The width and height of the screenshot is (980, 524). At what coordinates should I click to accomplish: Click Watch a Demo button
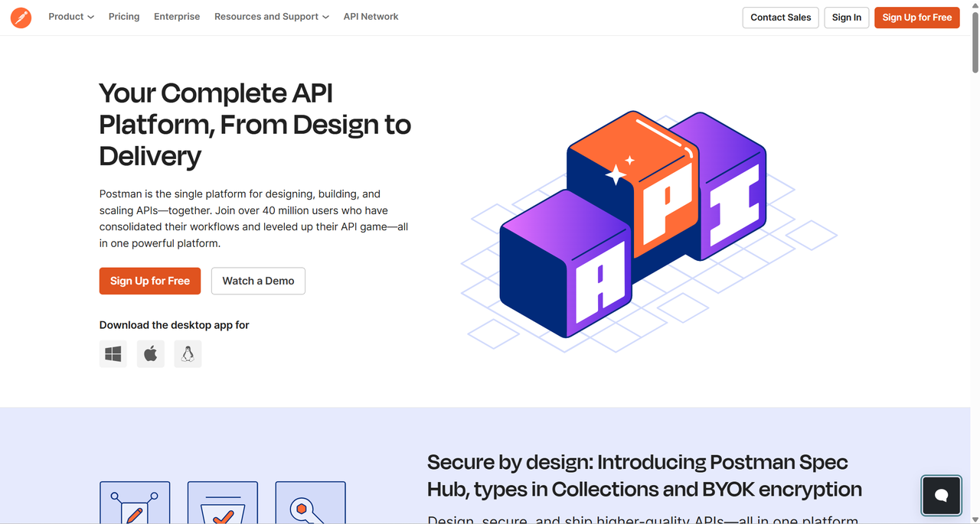[258, 281]
